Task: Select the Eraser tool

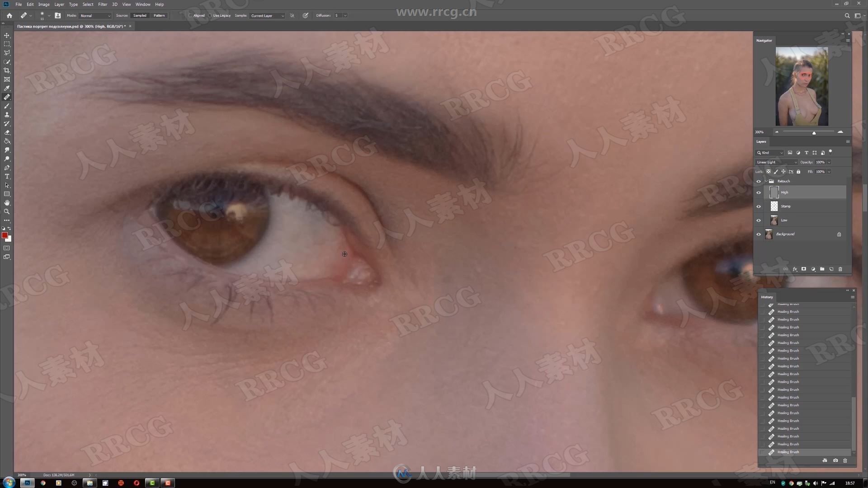Action: 7,132
